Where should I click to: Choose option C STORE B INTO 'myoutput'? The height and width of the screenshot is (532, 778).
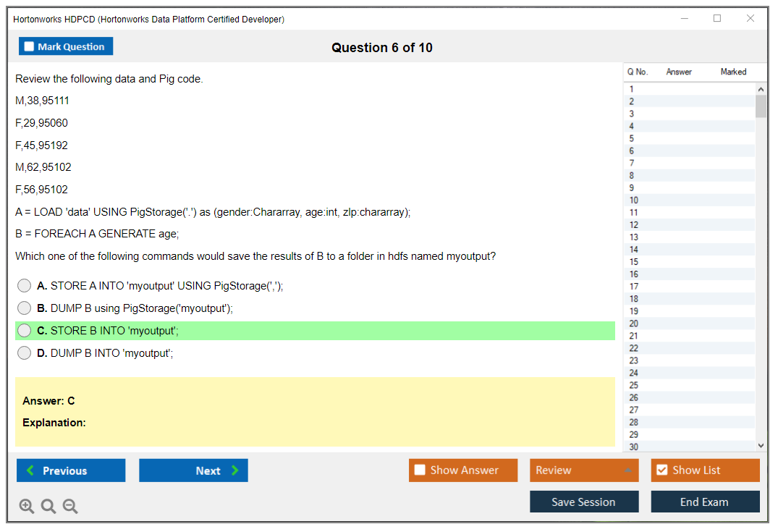pyautogui.click(x=25, y=331)
